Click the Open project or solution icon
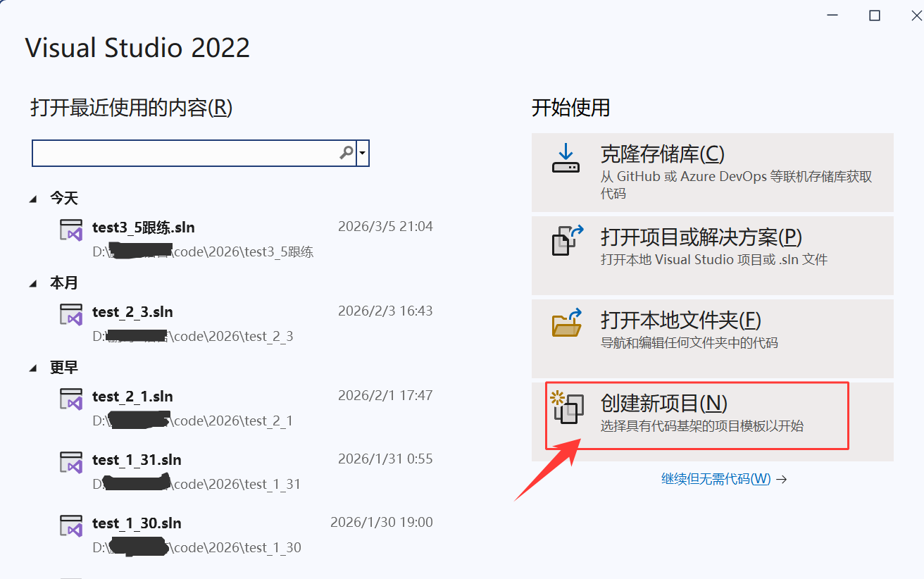The height and width of the screenshot is (579, 924). point(566,242)
